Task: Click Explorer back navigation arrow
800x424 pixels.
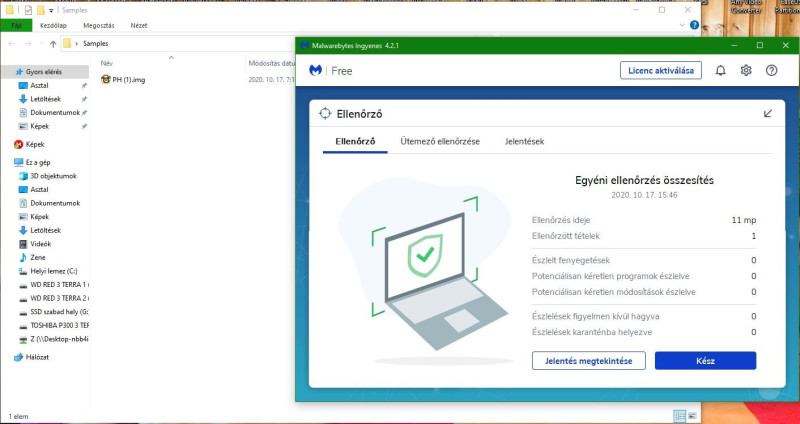Action: click(x=12, y=44)
